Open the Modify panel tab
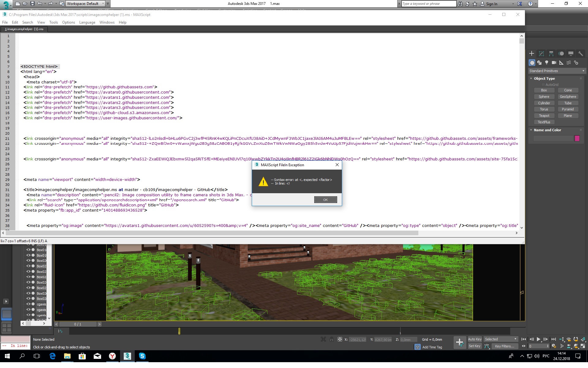 [x=541, y=54]
